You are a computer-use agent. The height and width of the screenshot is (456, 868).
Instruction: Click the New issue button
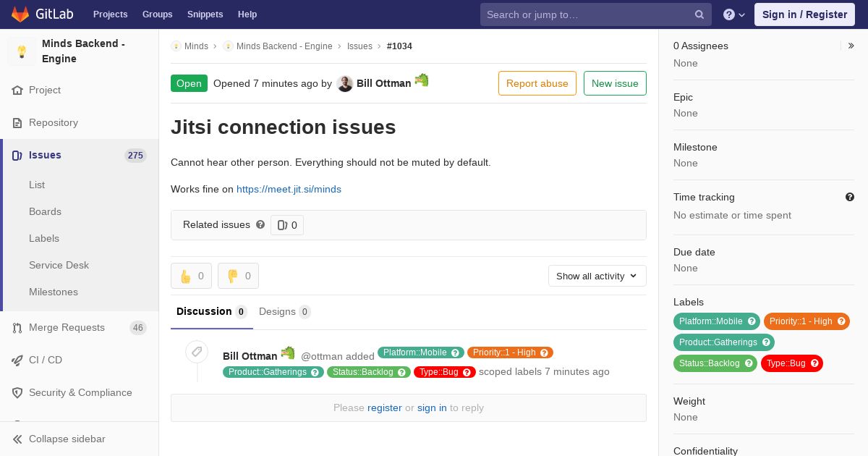coord(615,83)
